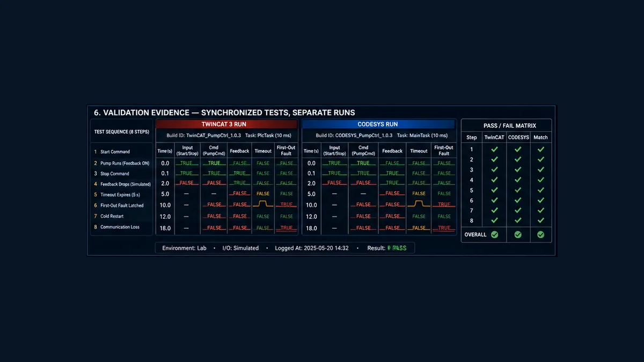Click step 7 TwinCAT checkmark
644x362 pixels.
point(494,211)
